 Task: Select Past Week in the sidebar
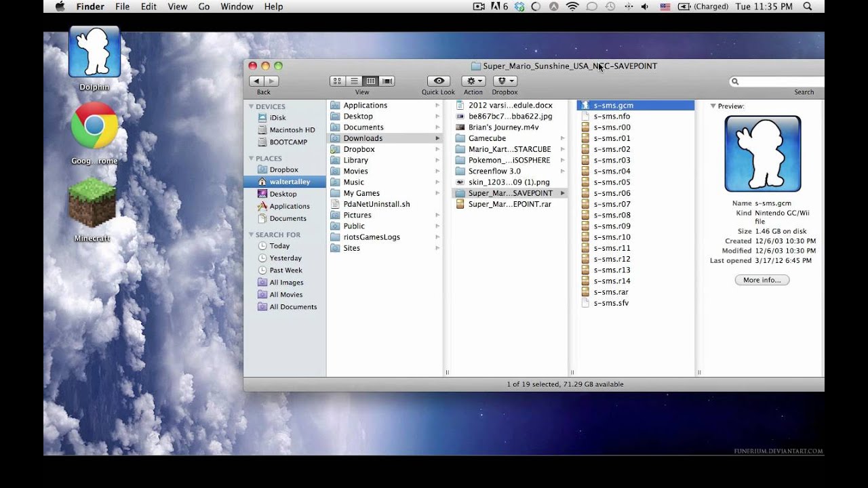[x=285, y=270]
